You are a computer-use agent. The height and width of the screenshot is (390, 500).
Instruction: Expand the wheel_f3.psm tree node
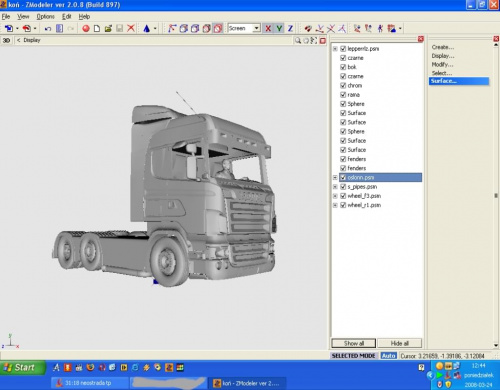[x=335, y=196]
